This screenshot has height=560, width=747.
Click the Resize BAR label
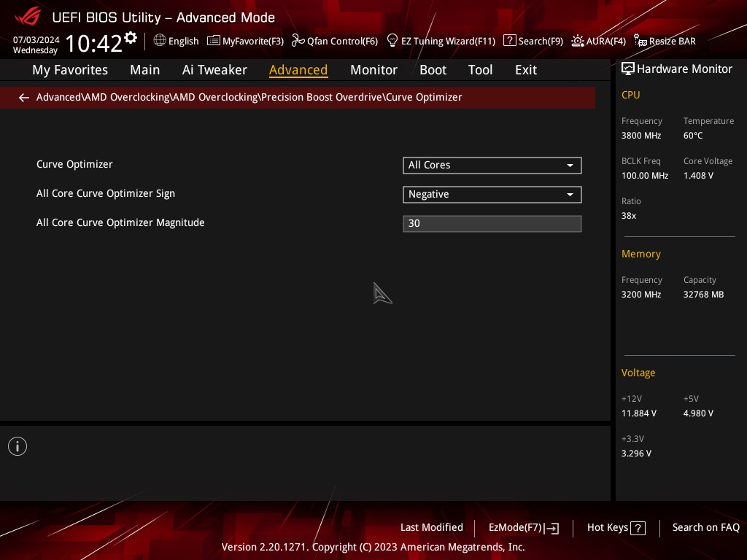click(672, 42)
